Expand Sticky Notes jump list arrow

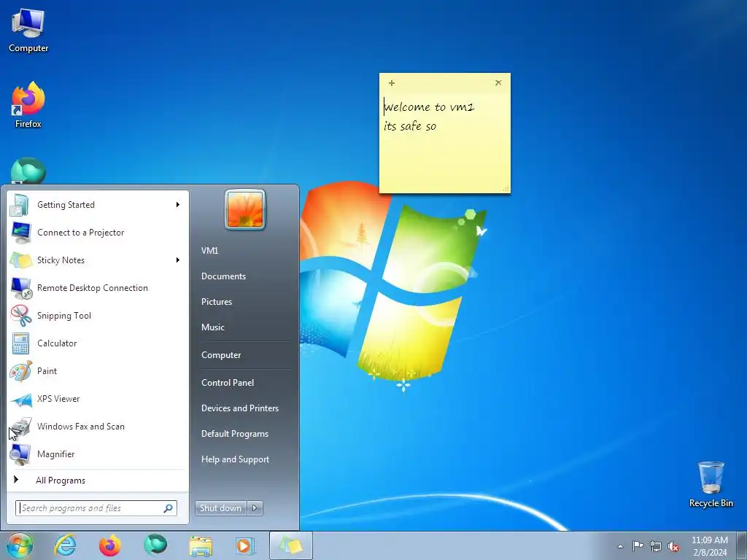pos(178,260)
